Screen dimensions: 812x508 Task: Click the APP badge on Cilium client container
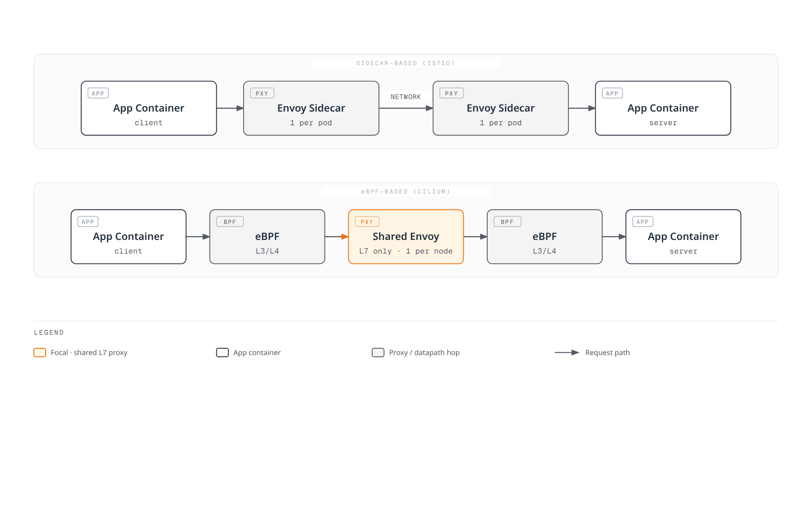pos(88,222)
